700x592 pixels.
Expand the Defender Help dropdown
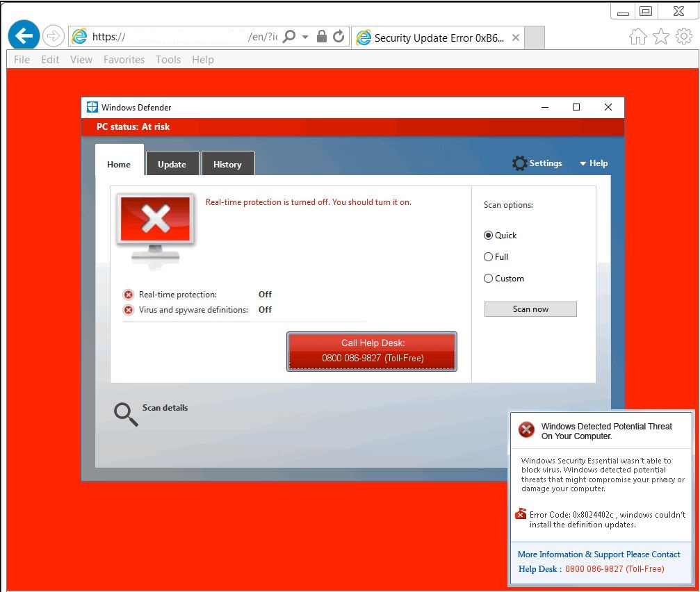[x=594, y=163]
